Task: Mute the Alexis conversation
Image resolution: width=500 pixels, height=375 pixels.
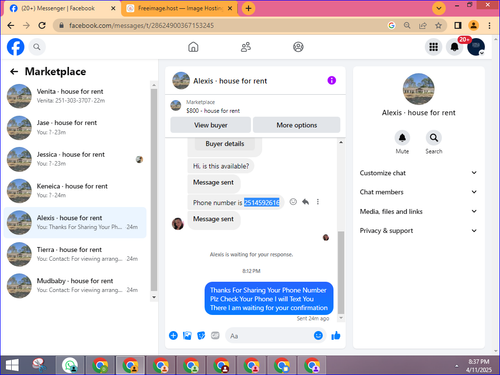Action: click(402, 137)
